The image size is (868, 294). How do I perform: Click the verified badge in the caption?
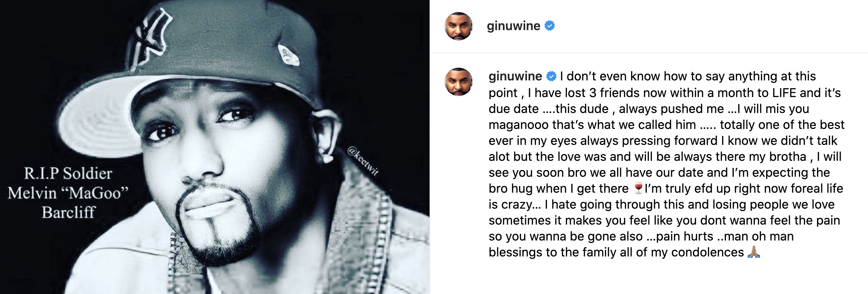pyautogui.click(x=551, y=76)
